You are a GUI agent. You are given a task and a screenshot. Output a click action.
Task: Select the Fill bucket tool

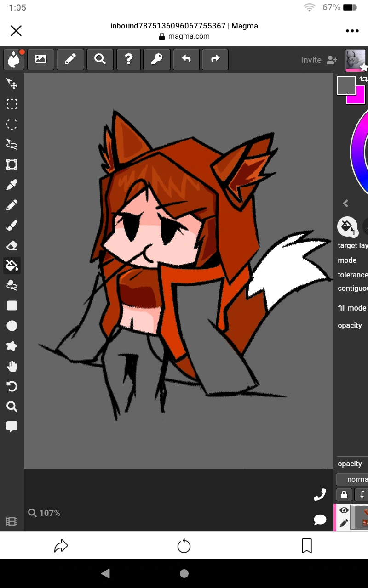tap(12, 266)
